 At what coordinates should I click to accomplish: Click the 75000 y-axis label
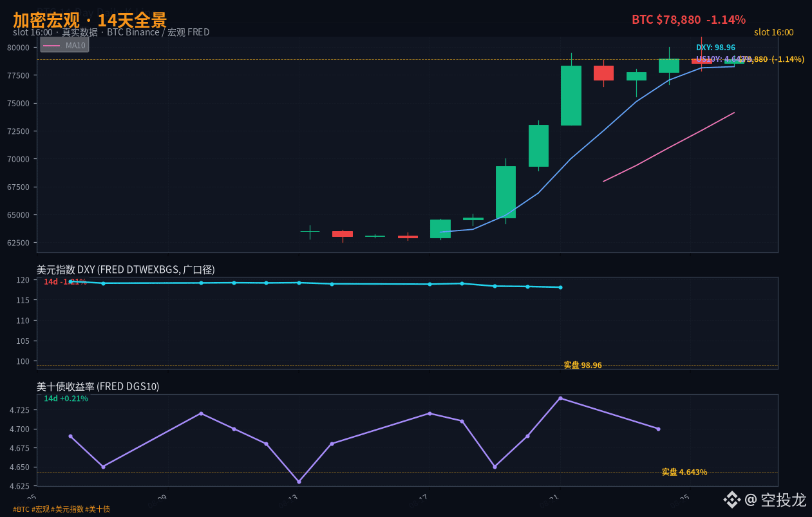(18, 103)
